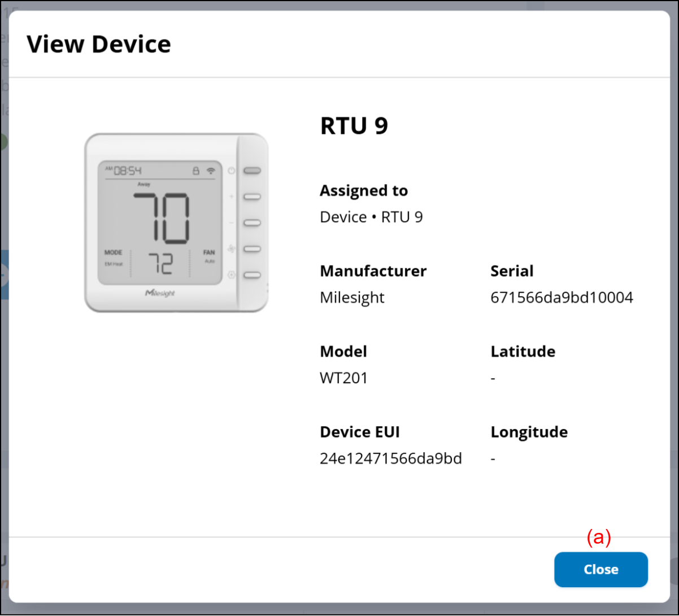Screen dimensions: 679x616
Task: Select the serial number 671566da9bd10004
Action: point(562,297)
